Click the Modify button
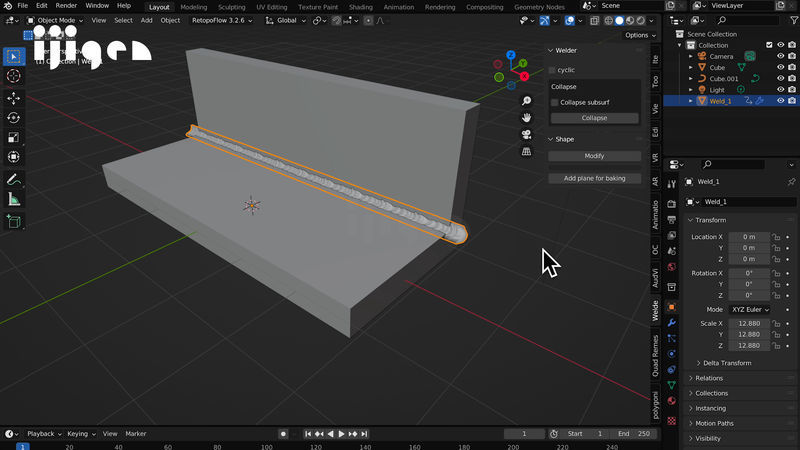 [x=594, y=156]
